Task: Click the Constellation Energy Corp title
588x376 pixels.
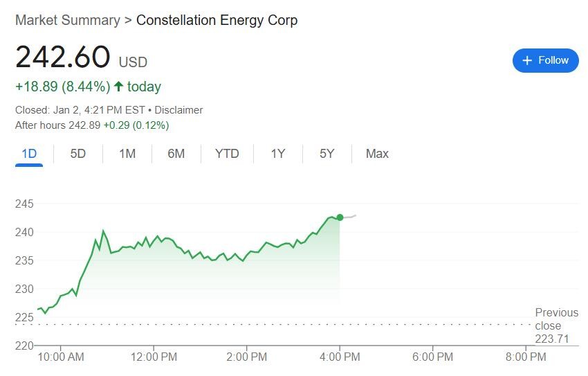Action: (217, 20)
